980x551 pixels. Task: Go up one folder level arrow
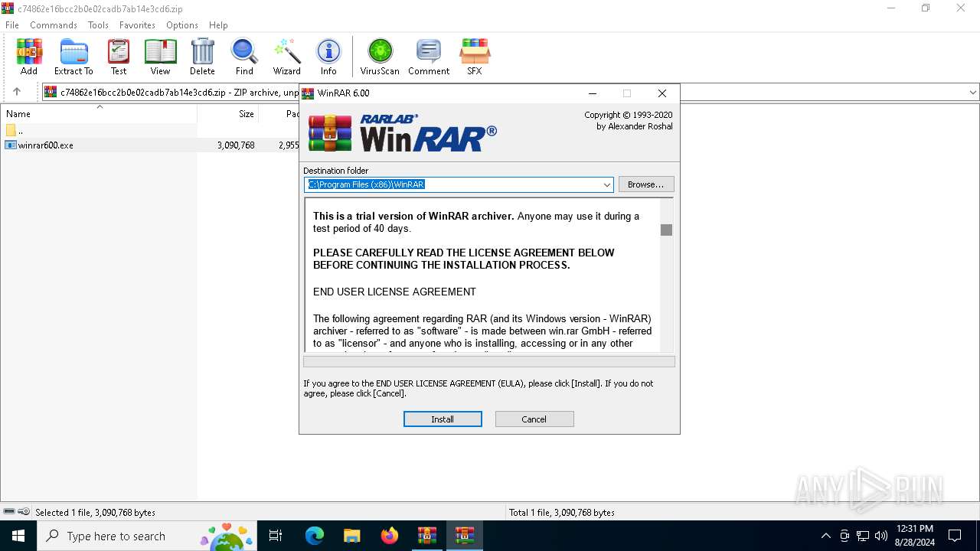click(x=17, y=92)
